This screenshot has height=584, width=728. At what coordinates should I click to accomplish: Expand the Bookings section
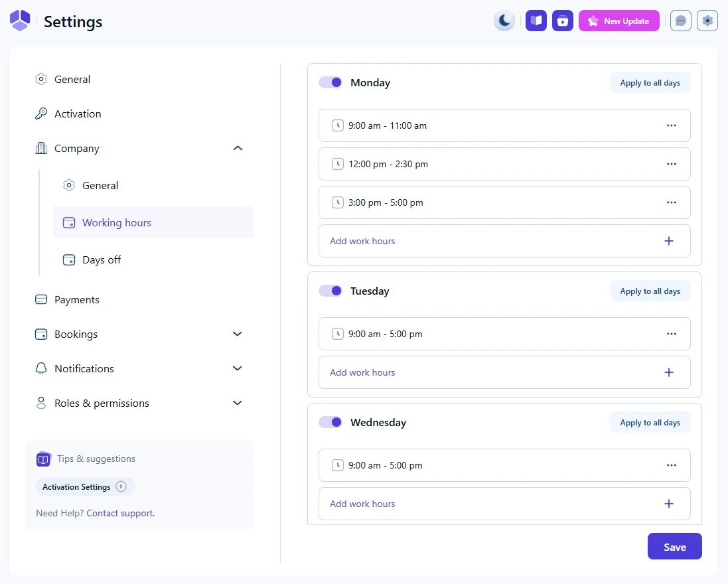point(238,334)
